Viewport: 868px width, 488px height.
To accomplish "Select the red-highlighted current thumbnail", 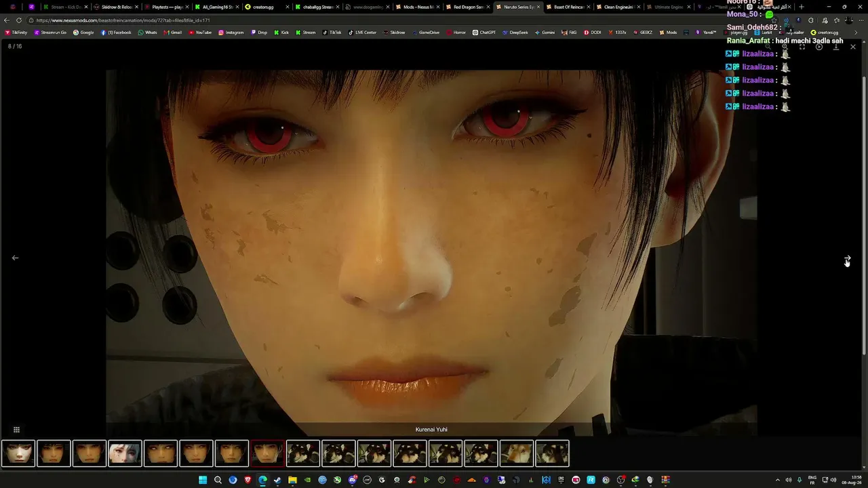I will [x=267, y=453].
